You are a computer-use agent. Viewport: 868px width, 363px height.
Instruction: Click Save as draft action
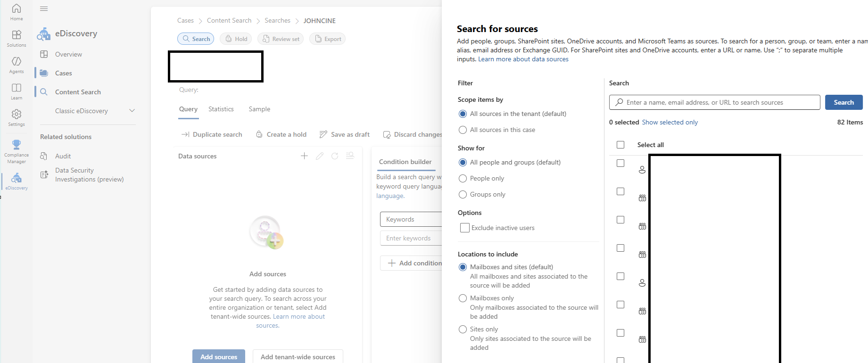(345, 134)
